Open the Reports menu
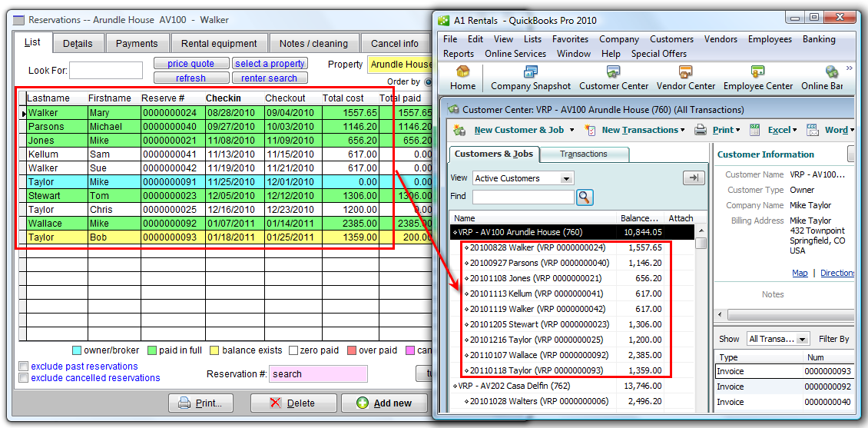 pyautogui.click(x=459, y=54)
